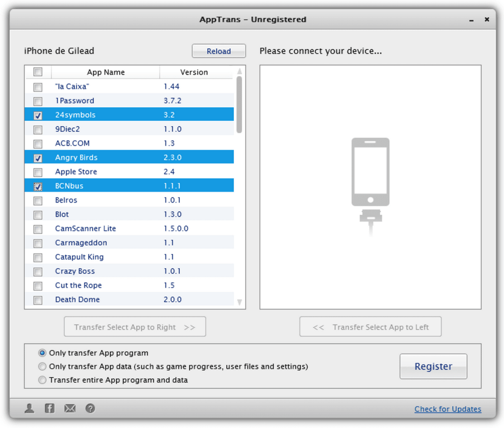504x428 pixels.
Task: Select "Only transfer App program" option
Action: point(42,353)
